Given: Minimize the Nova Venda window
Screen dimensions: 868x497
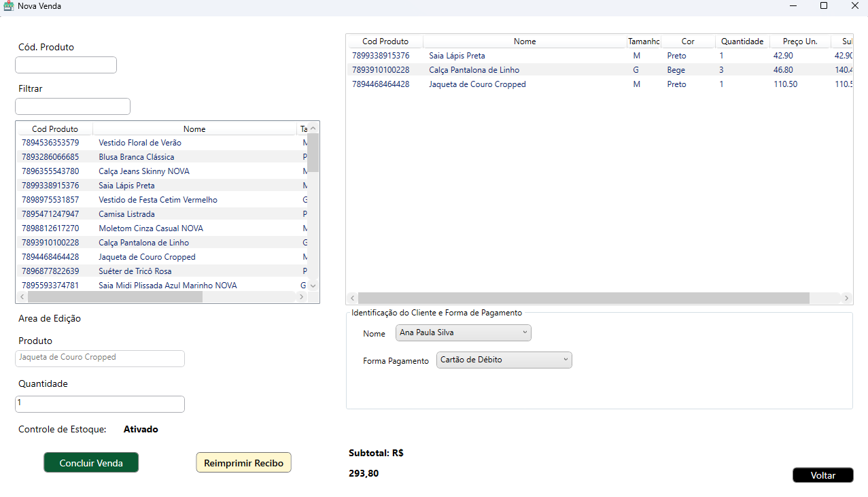Looking at the screenshot, I should pos(793,6).
